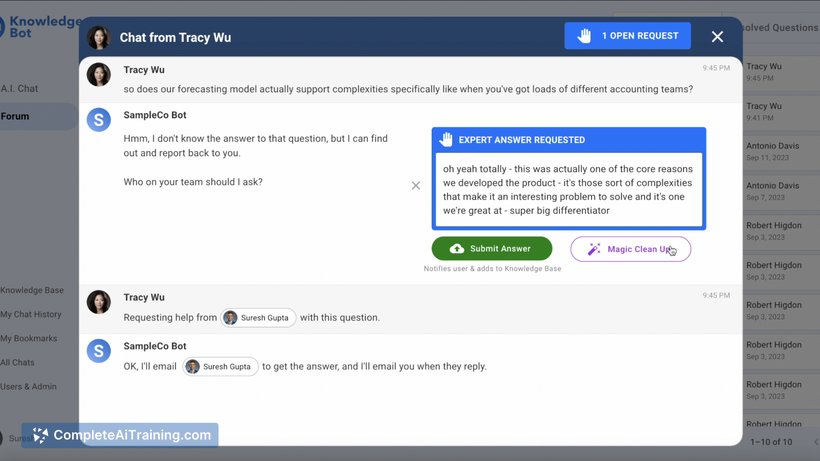820x461 pixels.
Task: Click the cloud upload icon on Submit Answer
Action: tap(457, 249)
